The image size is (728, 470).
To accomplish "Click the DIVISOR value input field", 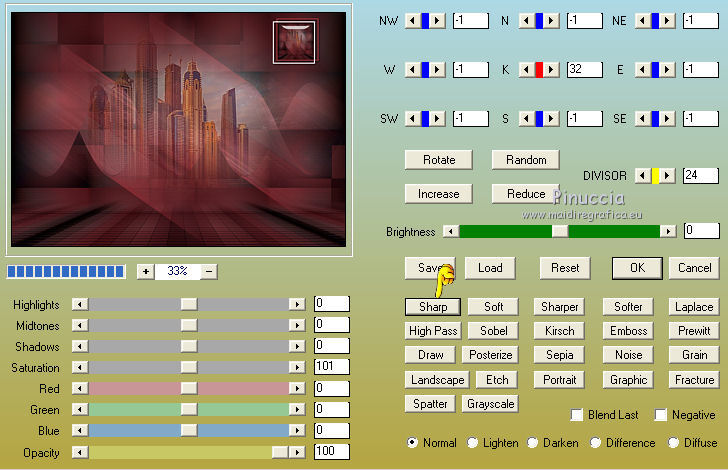I will pos(701,176).
